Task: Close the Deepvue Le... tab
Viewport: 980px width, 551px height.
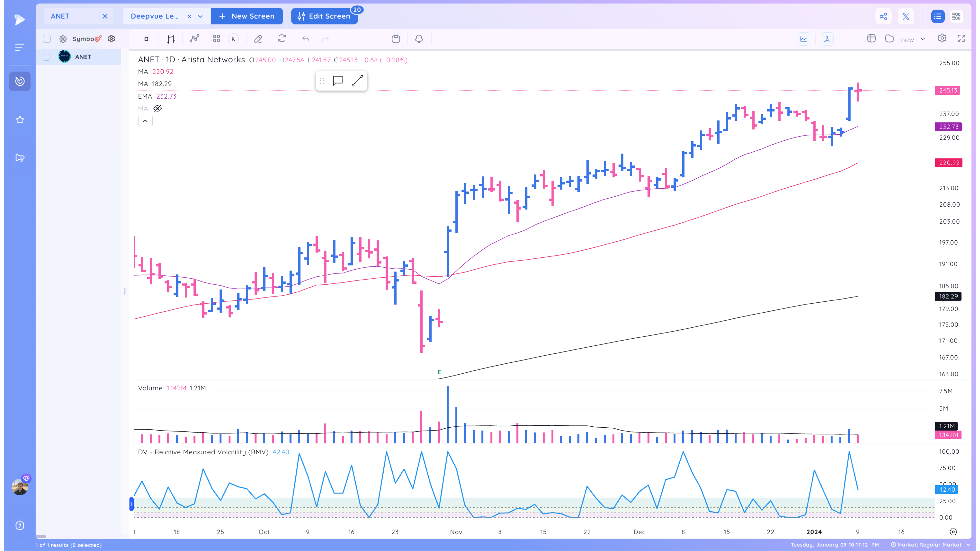Action: tap(189, 16)
